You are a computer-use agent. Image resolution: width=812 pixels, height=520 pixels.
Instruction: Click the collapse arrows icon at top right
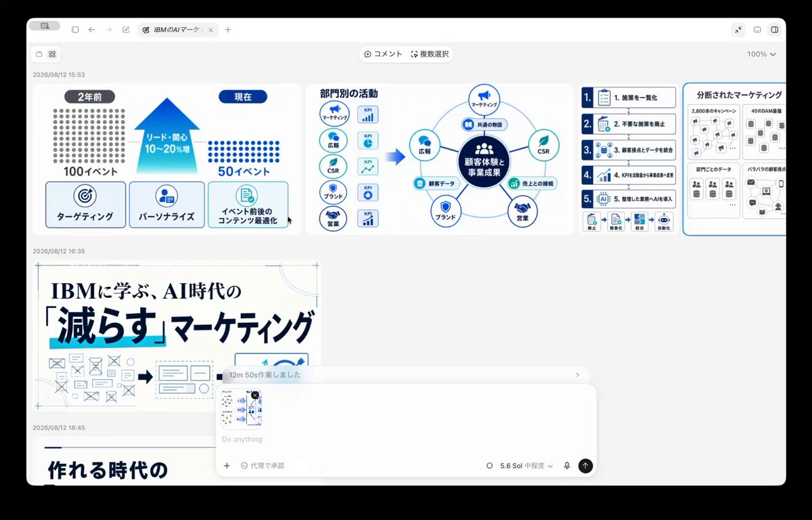(738, 30)
